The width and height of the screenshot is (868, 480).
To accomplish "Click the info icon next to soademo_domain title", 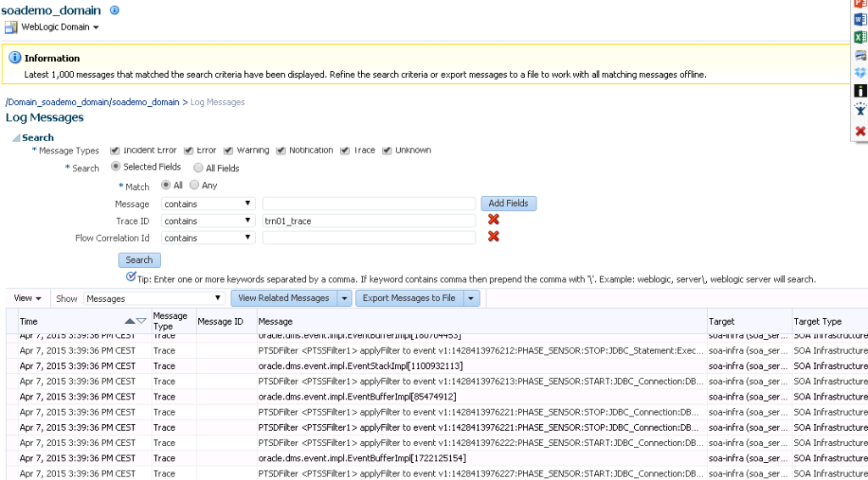I will click(114, 10).
